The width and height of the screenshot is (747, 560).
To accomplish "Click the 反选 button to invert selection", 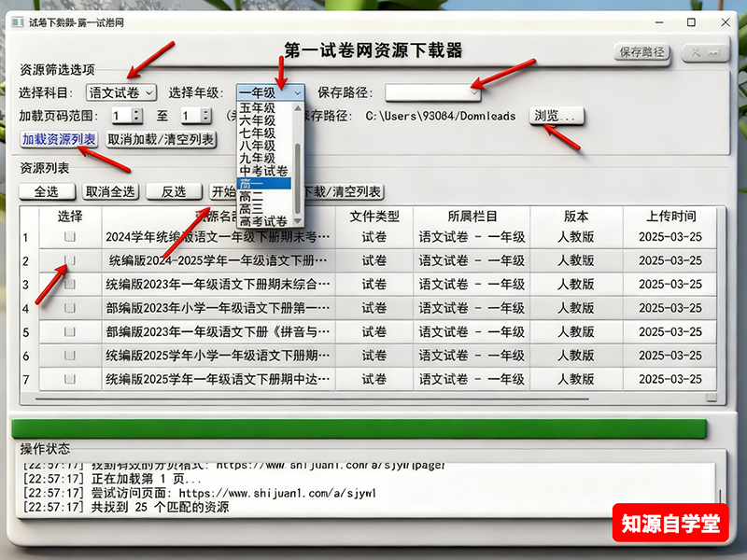I will click(x=175, y=191).
